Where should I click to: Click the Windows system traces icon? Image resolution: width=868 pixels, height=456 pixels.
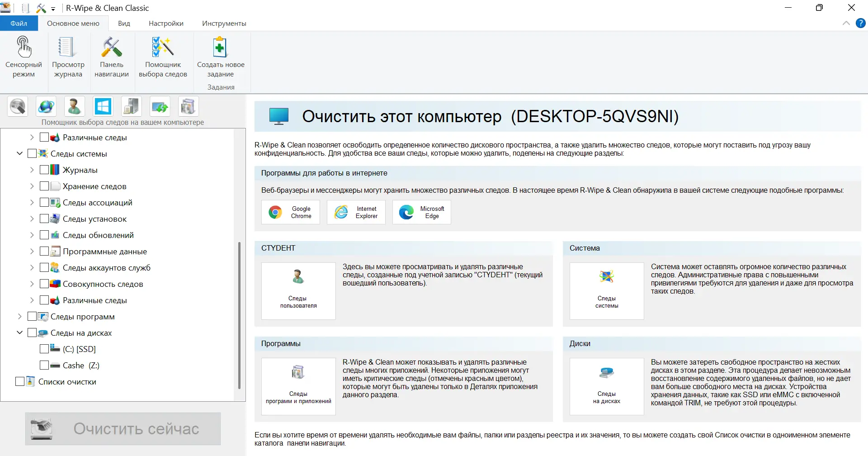tap(103, 106)
